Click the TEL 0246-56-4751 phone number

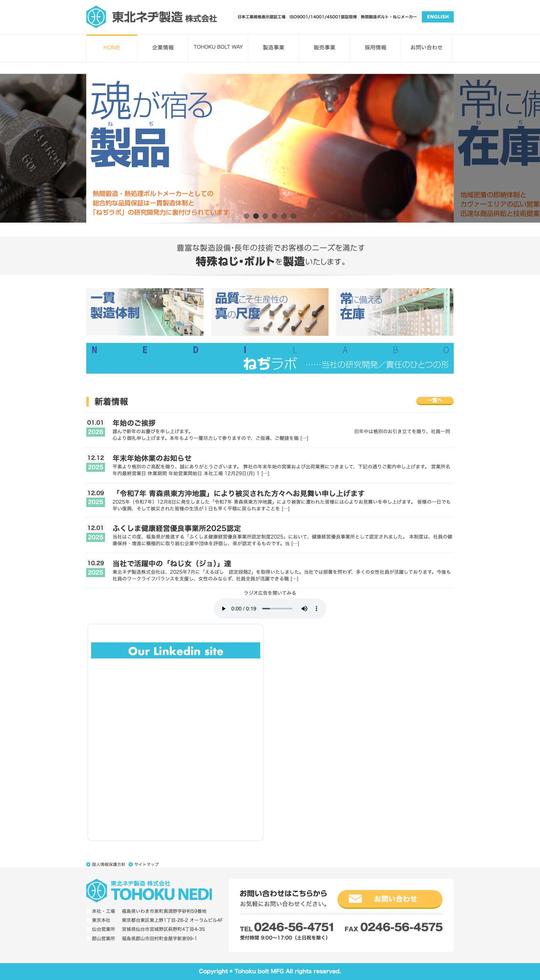287,927
